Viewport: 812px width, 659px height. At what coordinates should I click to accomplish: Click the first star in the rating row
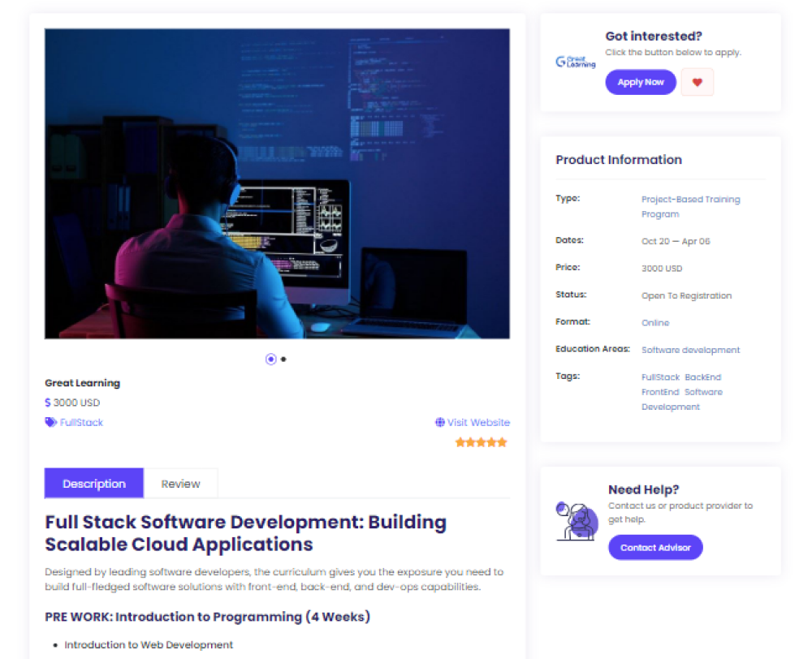pyautogui.click(x=462, y=442)
